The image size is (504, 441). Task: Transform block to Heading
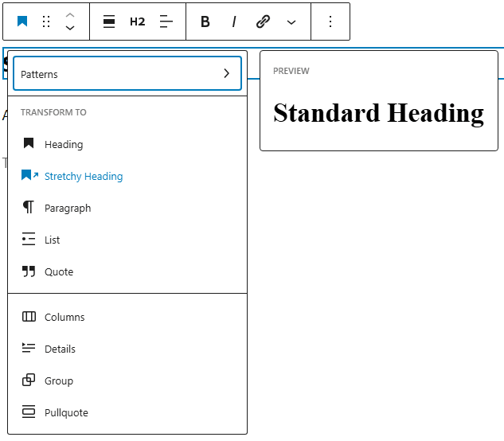(x=127, y=144)
